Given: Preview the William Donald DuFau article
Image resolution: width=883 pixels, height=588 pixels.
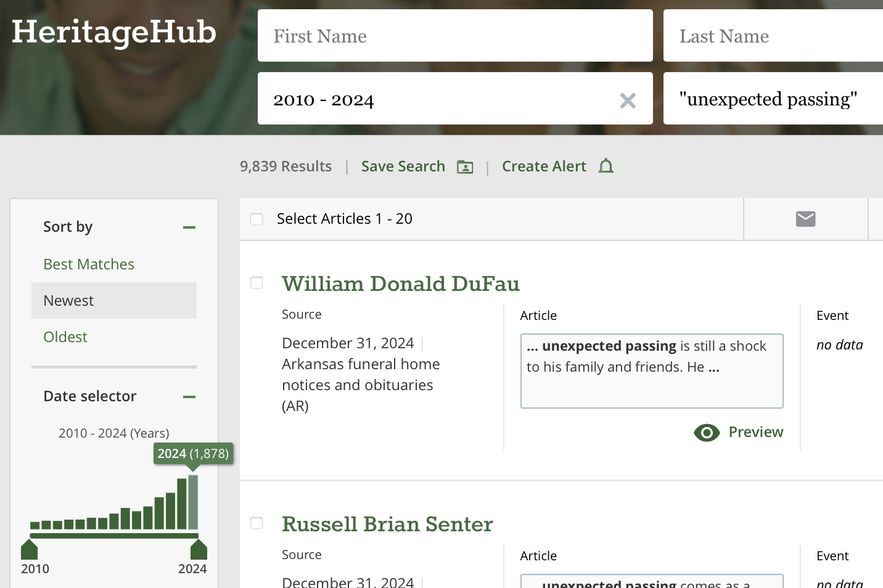Looking at the screenshot, I should point(756,432).
